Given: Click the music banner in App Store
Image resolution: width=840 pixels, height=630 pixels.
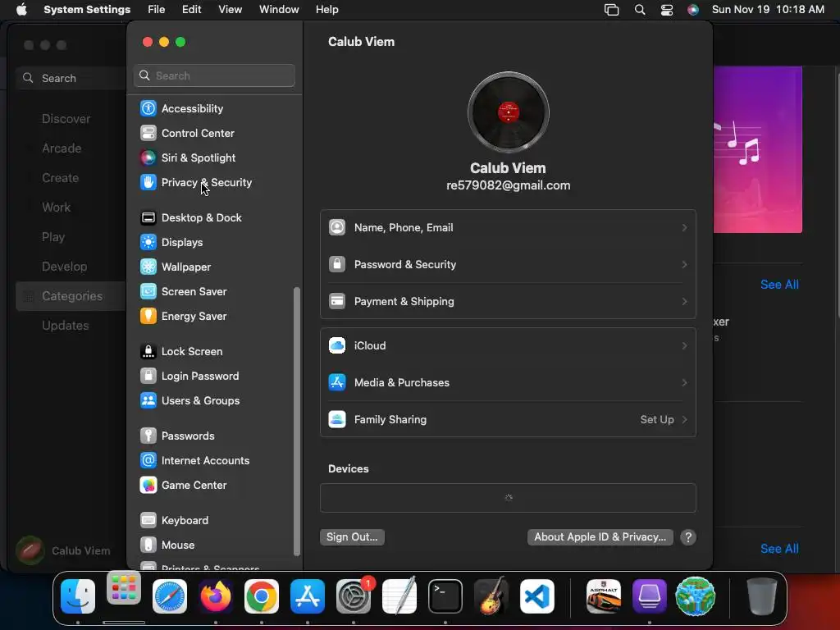Looking at the screenshot, I should pyautogui.click(x=757, y=149).
